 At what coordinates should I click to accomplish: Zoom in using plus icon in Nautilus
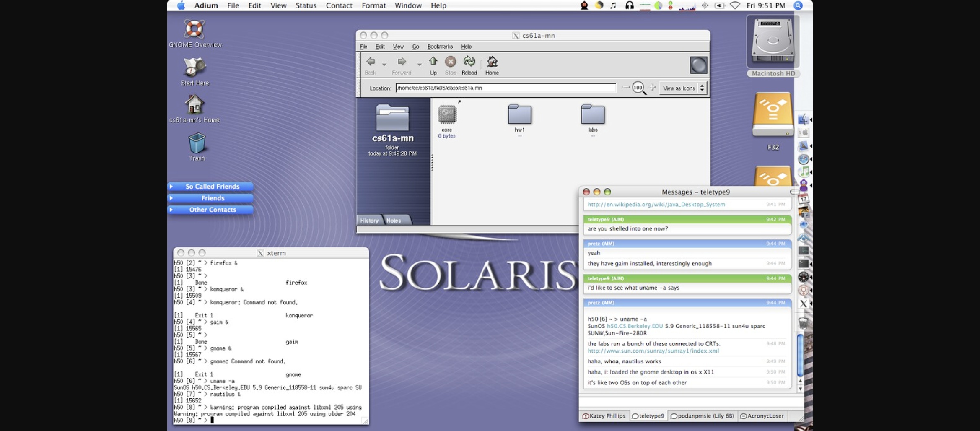pos(652,88)
